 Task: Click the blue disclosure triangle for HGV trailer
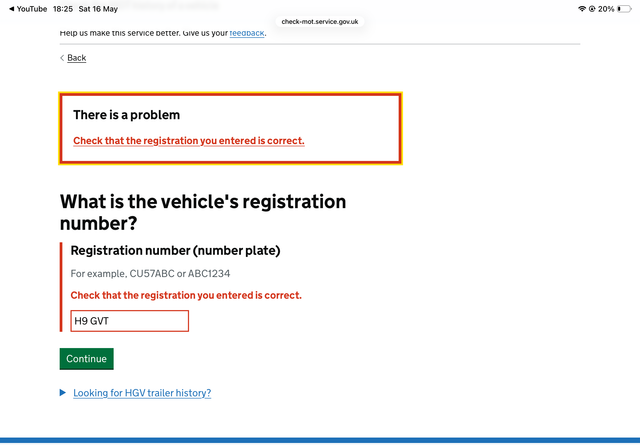(x=62, y=393)
